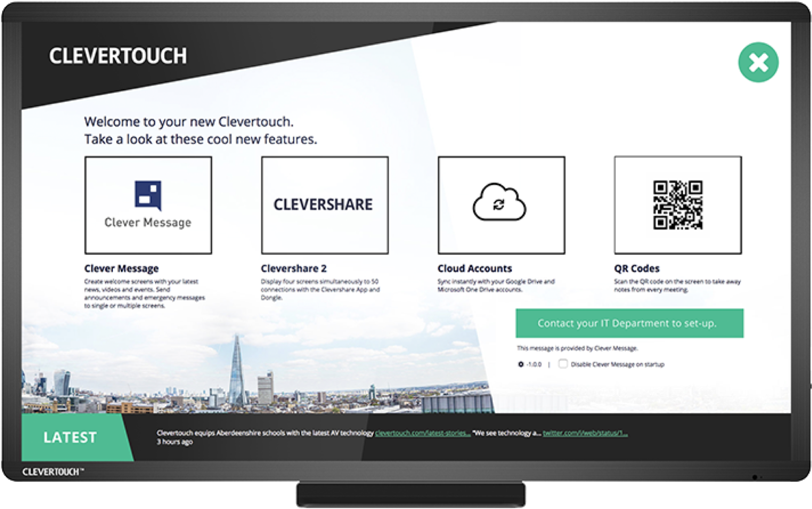Open the CLEVERSHARE tile
The width and height of the screenshot is (812, 509).
pos(325,205)
